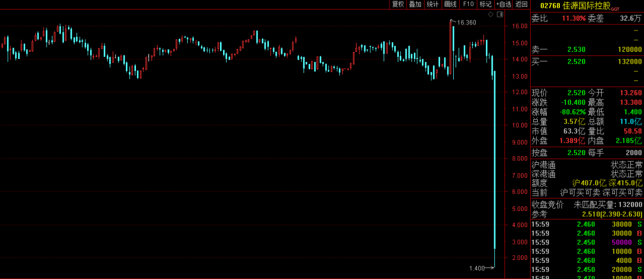Click the 最高 value 13.300

point(631,103)
